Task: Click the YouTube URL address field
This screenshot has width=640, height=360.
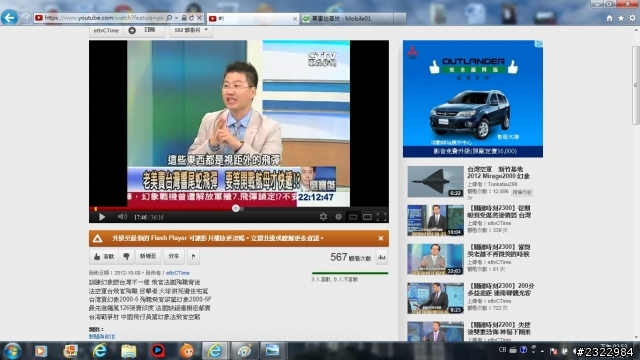Action: (104, 18)
